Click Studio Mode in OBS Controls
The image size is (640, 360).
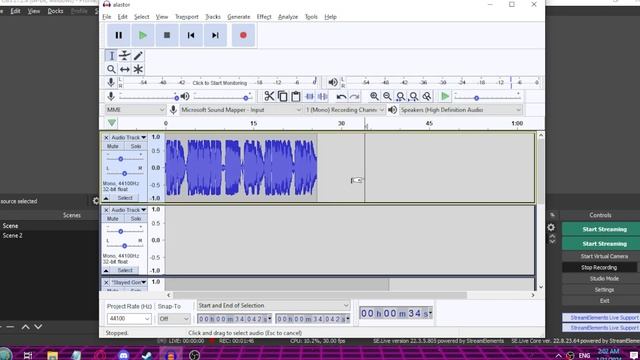604,278
